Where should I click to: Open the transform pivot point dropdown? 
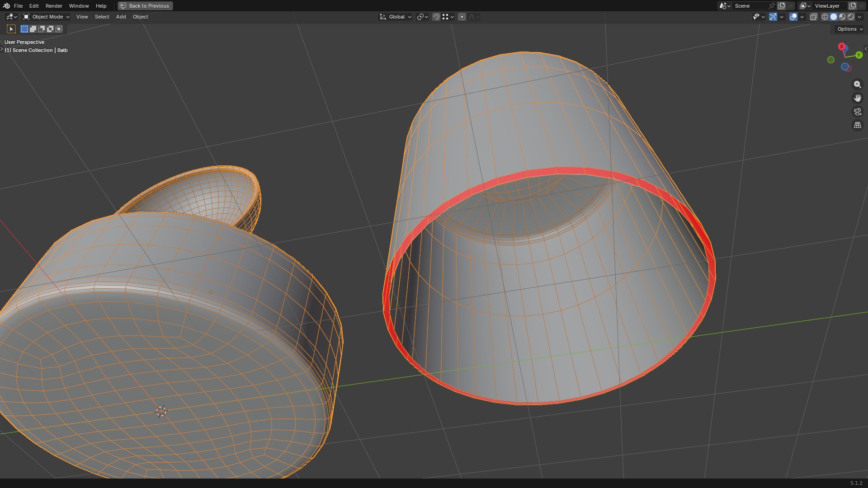tap(422, 17)
